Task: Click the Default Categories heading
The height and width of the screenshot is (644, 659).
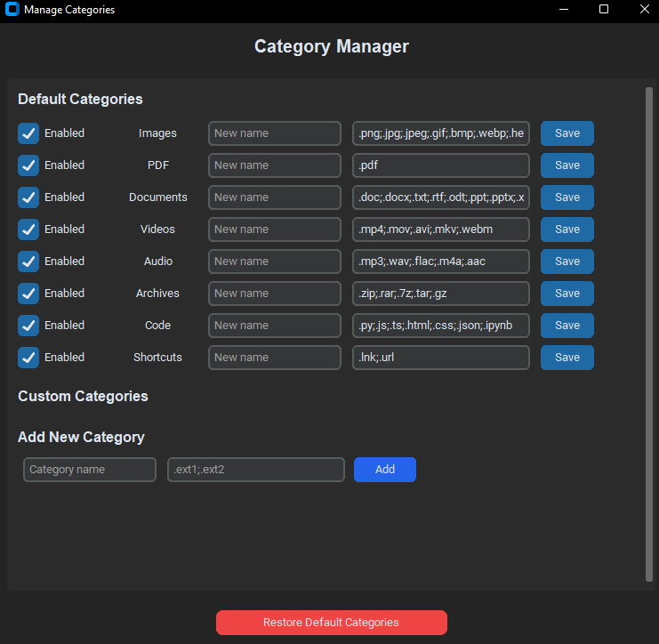Action: click(80, 100)
